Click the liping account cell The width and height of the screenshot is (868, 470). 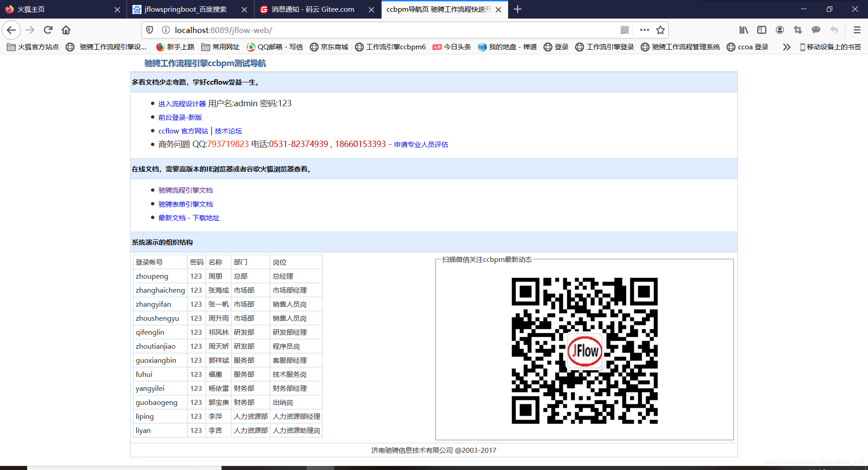point(160,417)
